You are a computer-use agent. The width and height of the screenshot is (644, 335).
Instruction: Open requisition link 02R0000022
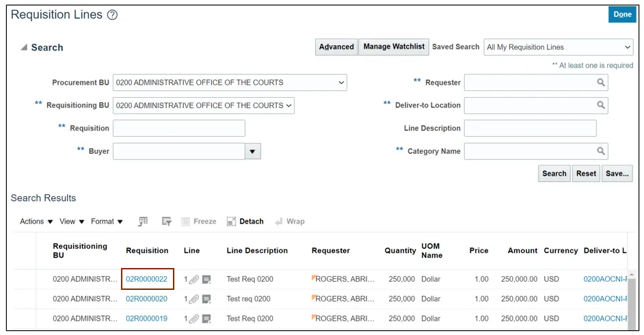[x=146, y=279]
